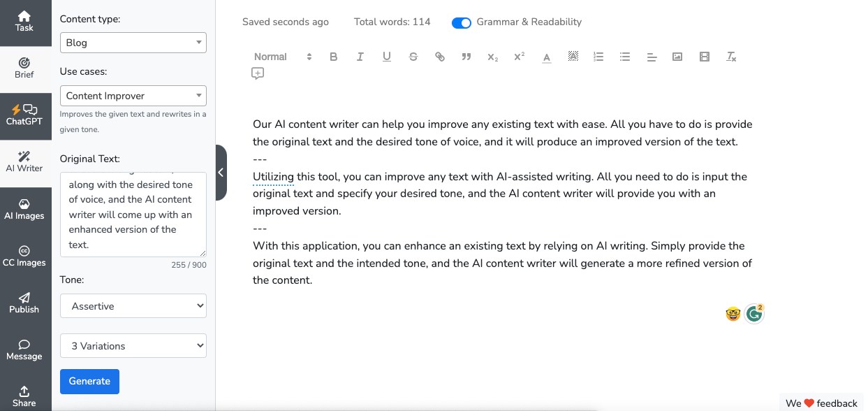868x411 pixels.
Task: Toggle bold formatting
Action: click(x=334, y=57)
